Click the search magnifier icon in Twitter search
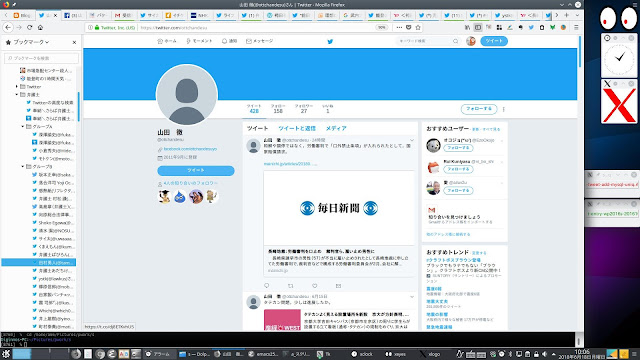The height and width of the screenshot is (360, 640). (456, 41)
